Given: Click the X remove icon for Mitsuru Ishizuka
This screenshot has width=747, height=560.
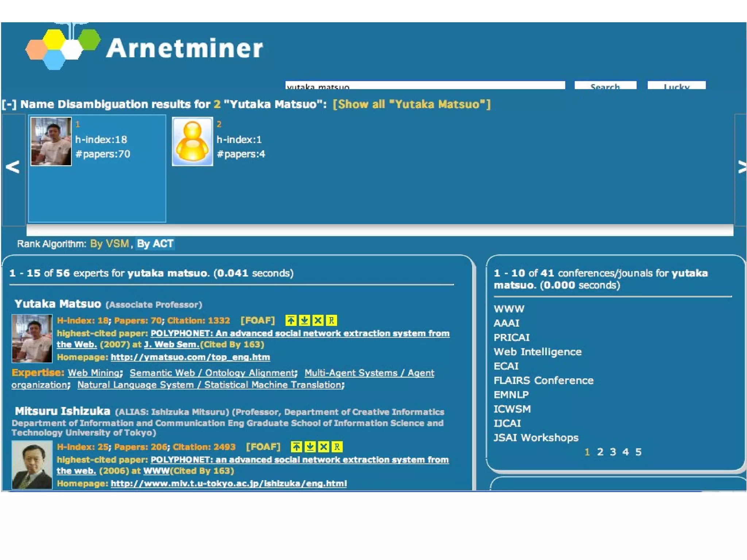Looking at the screenshot, I should coord(323,447).
